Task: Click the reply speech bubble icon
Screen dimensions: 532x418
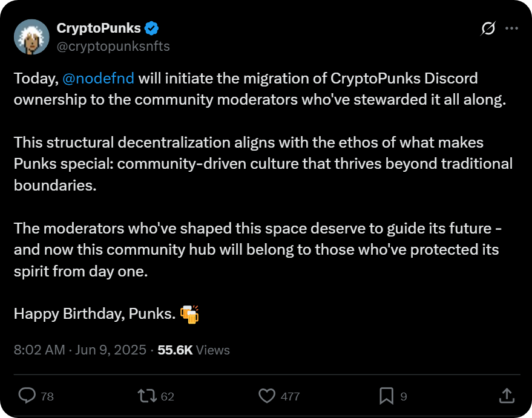Action: pyautogui.click(x=27, y=396)
